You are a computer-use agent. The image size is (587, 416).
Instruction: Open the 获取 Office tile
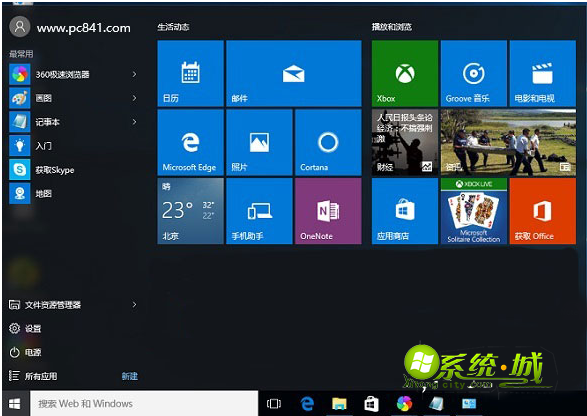[x=542, y=211]
